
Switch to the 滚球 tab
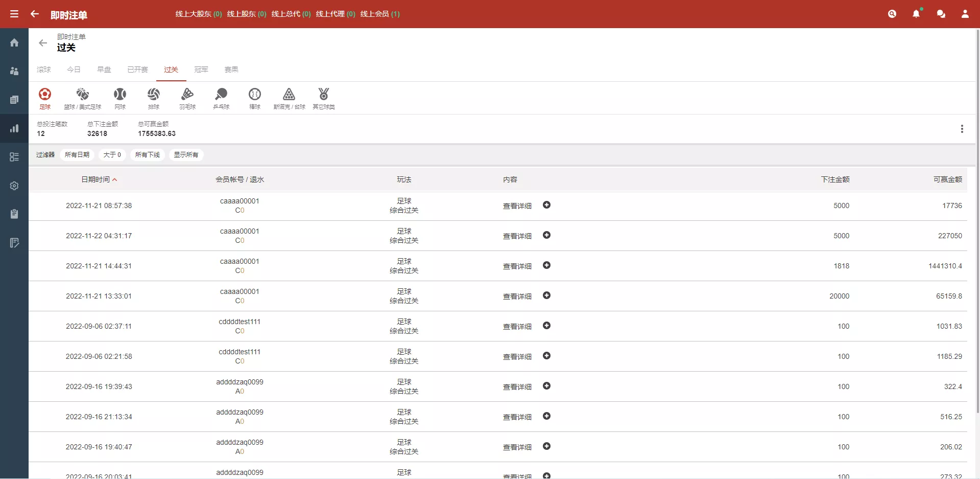[x=44, y=70]
